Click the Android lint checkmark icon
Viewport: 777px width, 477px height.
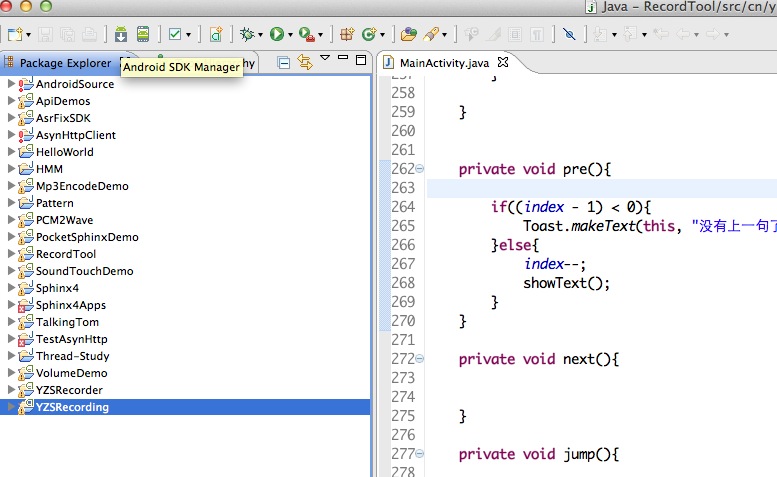click(175, 34)
